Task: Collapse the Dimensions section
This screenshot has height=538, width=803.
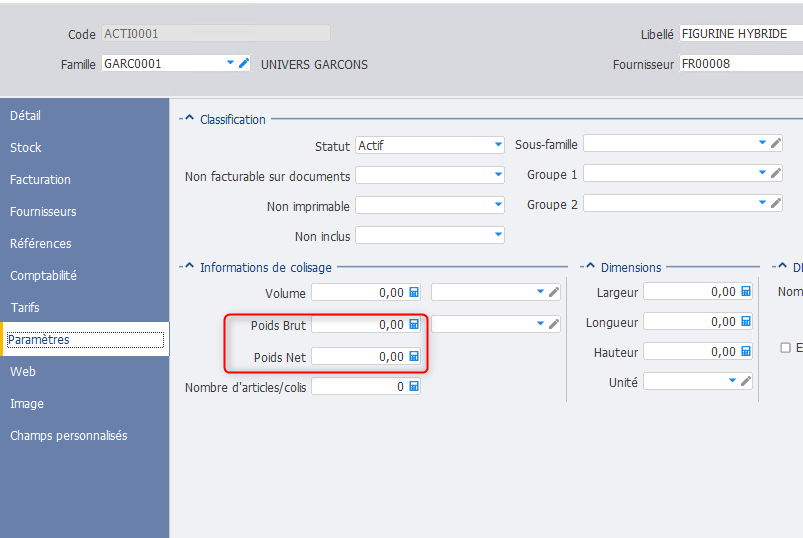Action: [589, 266]
